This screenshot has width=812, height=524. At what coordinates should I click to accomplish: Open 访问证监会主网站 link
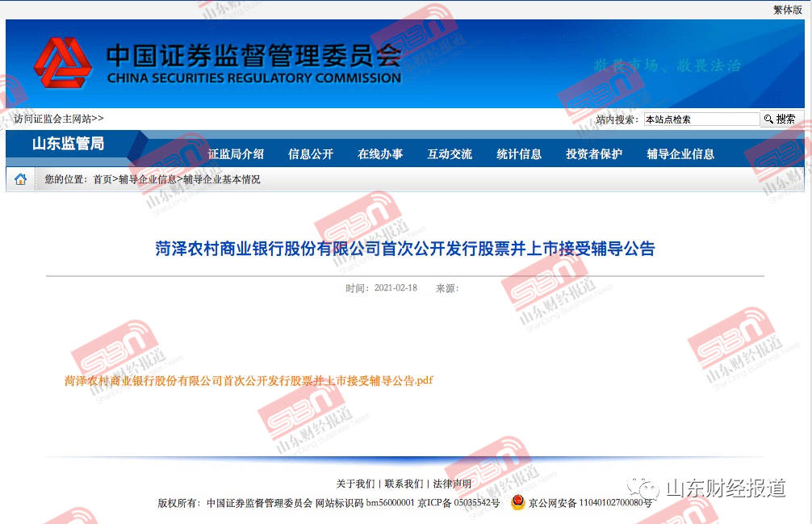point(59,119)
